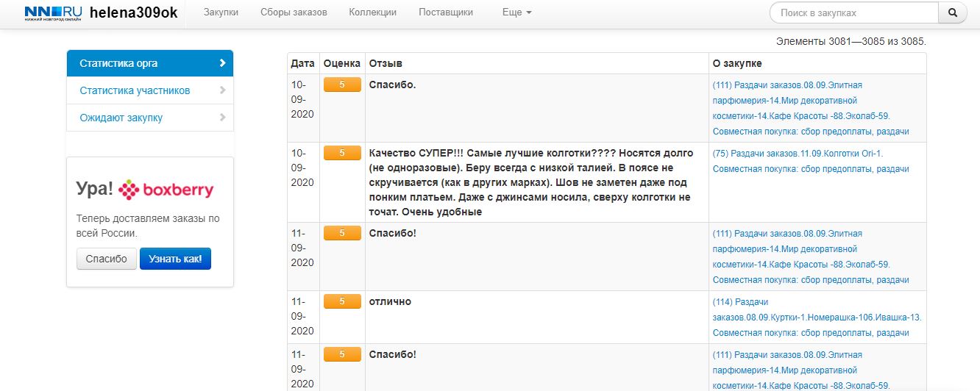The width and height of the screenshot is (980, 391).
Task: Open the Поставщики section
Action: click(446, 12)
